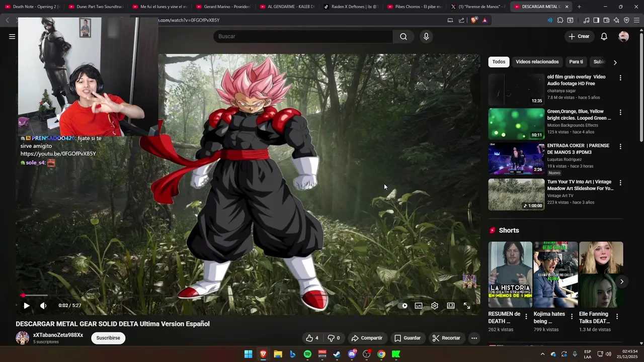Open Spotify from the taskbar
Viewport: 644px width, 362px height.
307,354
